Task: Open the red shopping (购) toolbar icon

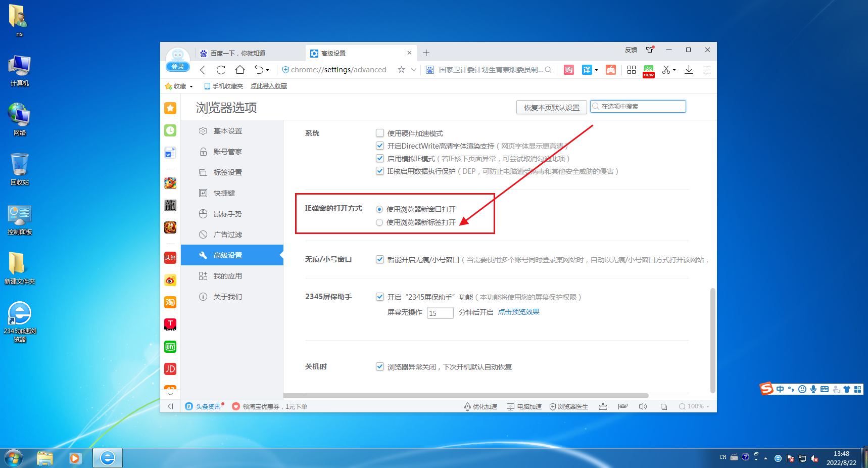Action: (x=569, y=70)
